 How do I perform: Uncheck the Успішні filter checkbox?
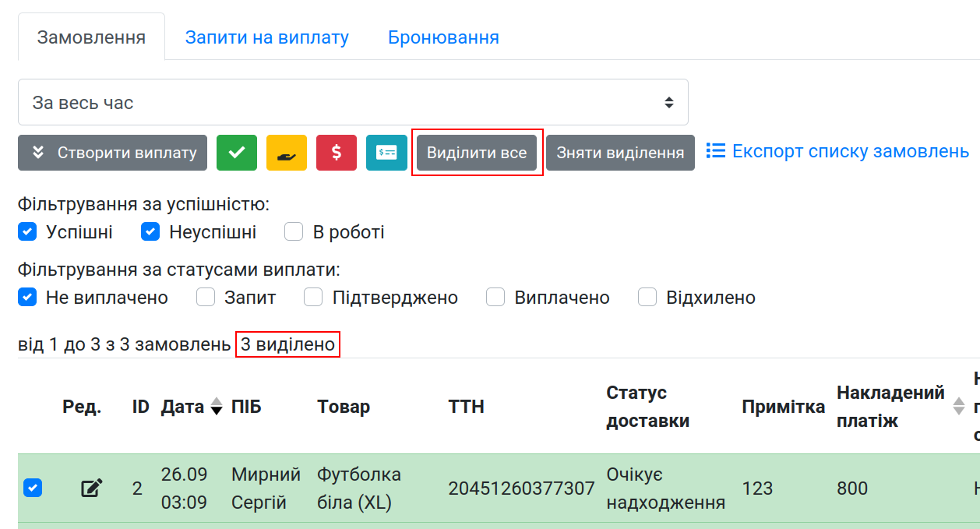click(27, 232)
